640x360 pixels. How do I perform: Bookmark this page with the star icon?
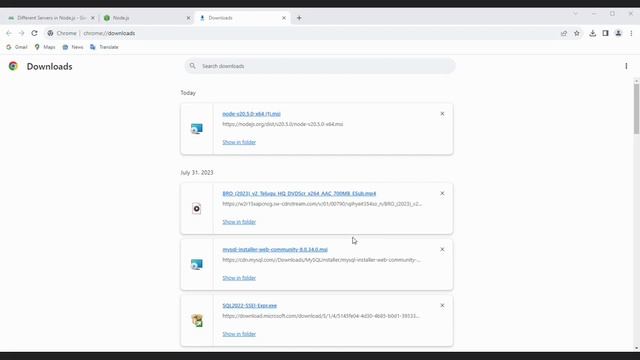[x=577, y=33]
